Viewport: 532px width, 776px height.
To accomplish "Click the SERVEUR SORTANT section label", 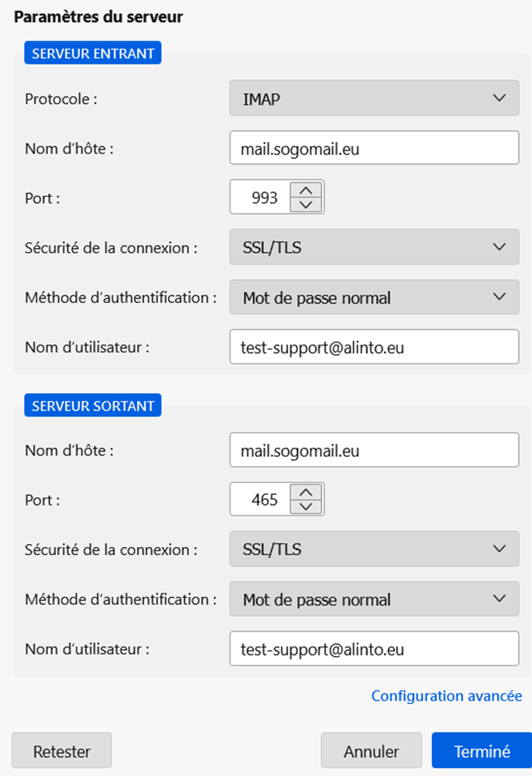I will [93, 406].
